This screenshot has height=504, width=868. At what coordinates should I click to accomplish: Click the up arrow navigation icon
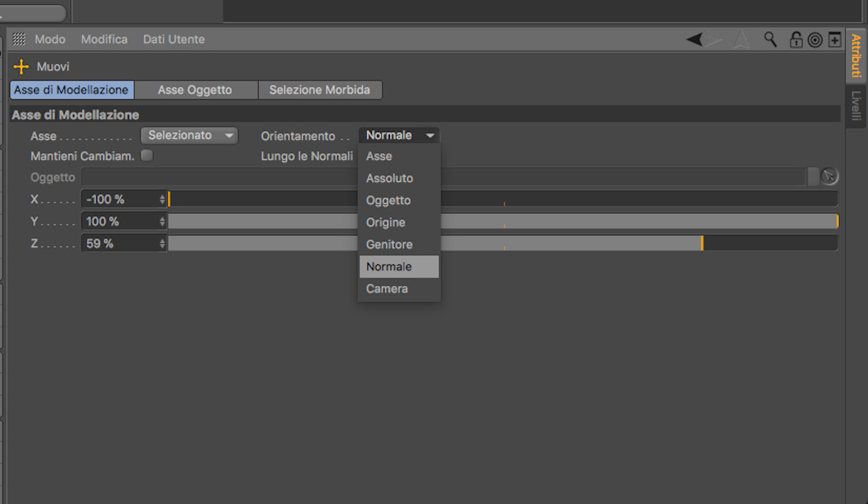(741, 40)
